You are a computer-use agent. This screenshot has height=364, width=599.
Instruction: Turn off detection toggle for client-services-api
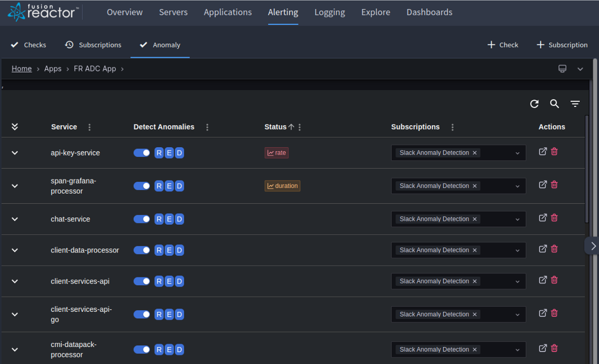tap(142, 281)
